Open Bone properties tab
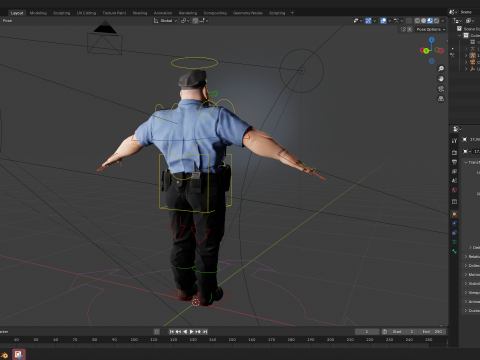This screenshot has width=480, height=360. click(x=454, y=251)
